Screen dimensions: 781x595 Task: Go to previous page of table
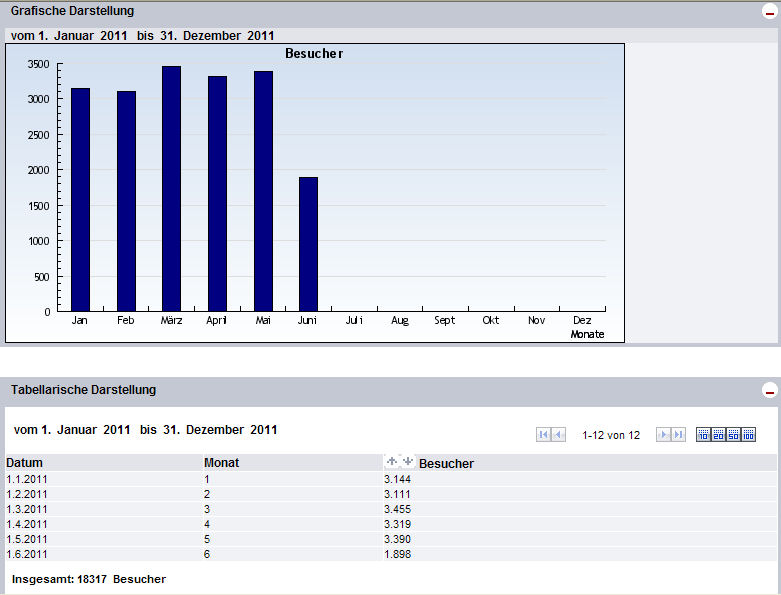pos(559,435)
